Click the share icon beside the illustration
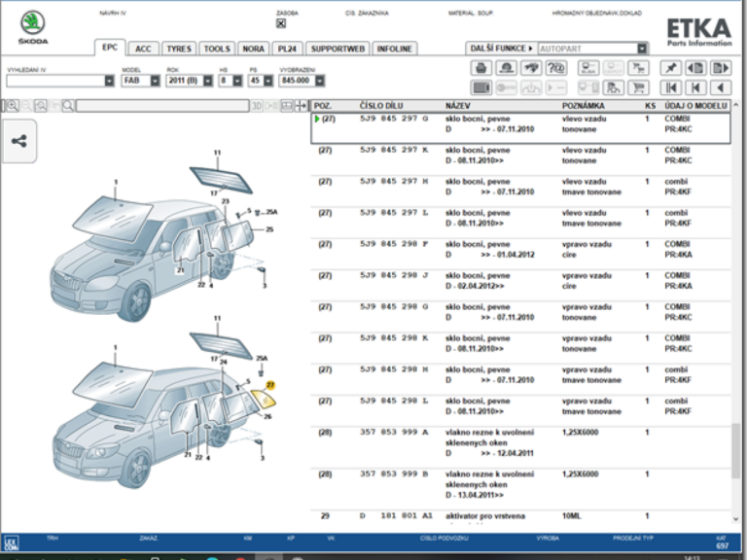 click(19, 140)
